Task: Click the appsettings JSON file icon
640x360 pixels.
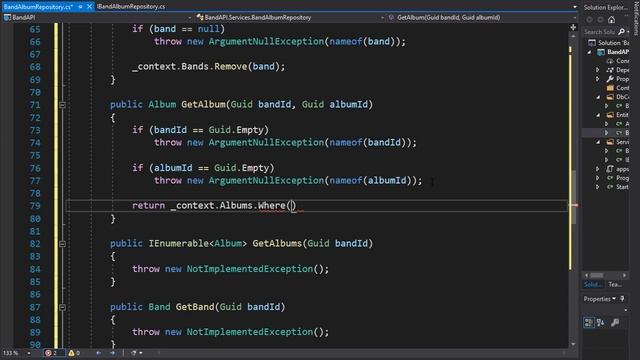Action: point(610,169)
